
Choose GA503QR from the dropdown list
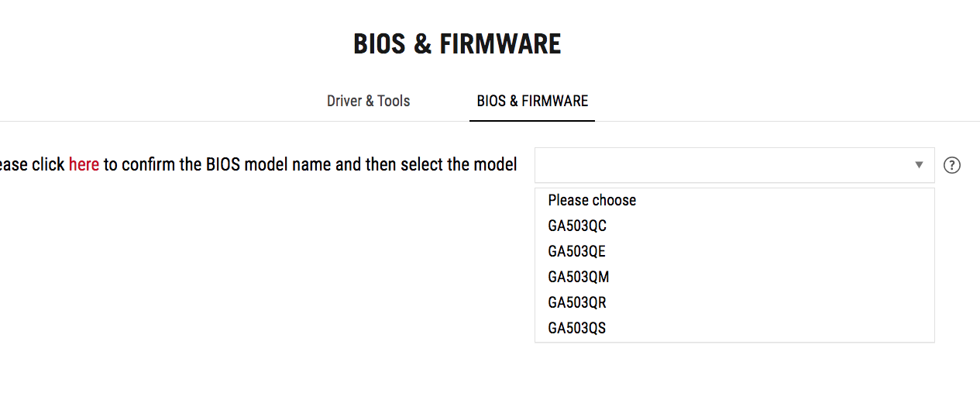(577, 302)
